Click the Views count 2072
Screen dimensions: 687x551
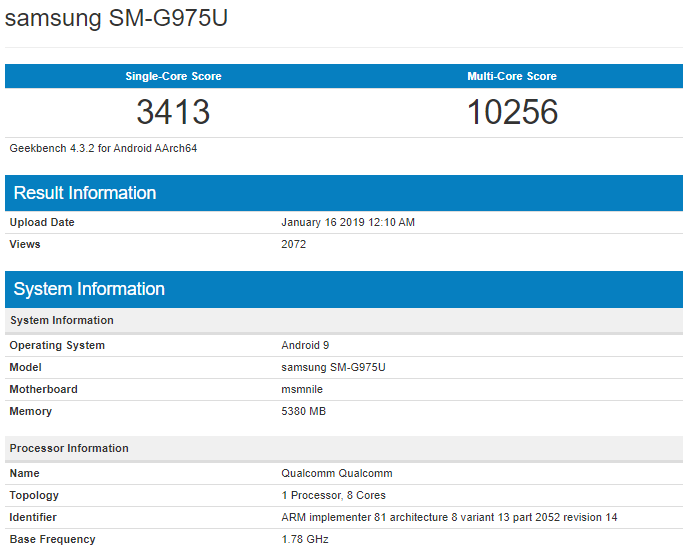click(x=294, y=244)
